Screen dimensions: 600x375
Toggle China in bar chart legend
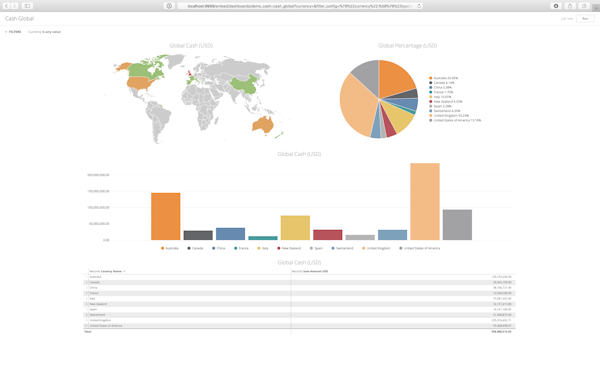pyautogui.click(x=219, y=248)
